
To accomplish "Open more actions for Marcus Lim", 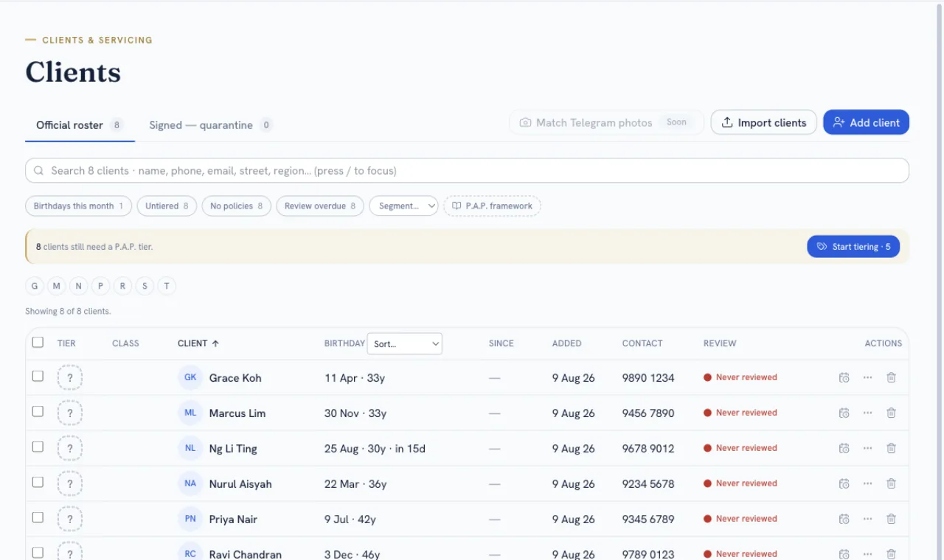I will [867, 413].
